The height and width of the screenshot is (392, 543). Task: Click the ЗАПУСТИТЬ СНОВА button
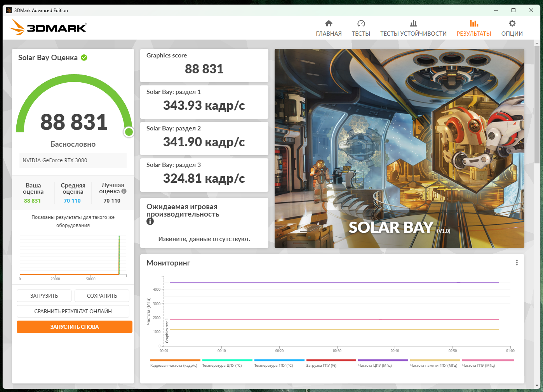click(75, 327)
